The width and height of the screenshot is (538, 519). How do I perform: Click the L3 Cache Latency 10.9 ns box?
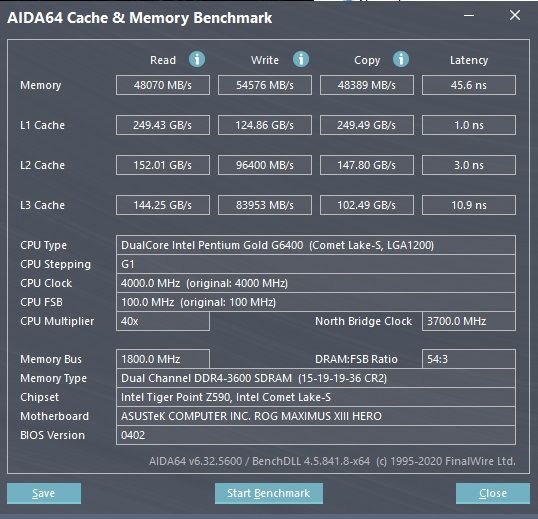point(469,205)
